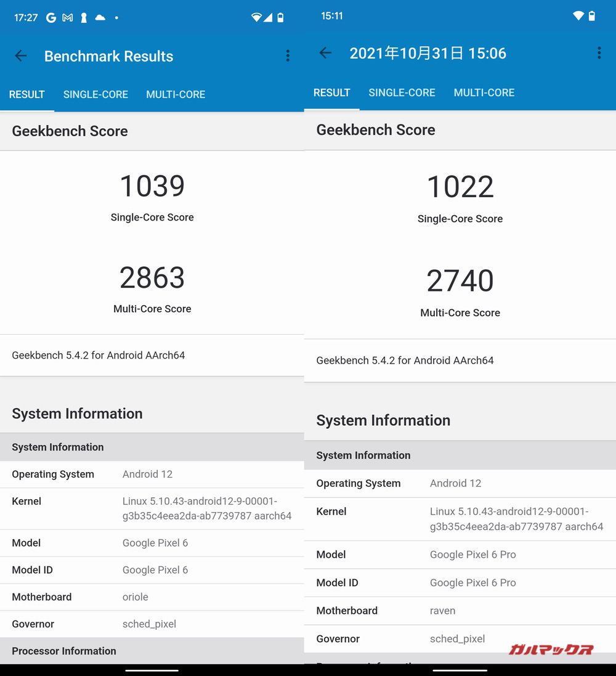Tap Motherboard row showing oriole

(152, 597)
